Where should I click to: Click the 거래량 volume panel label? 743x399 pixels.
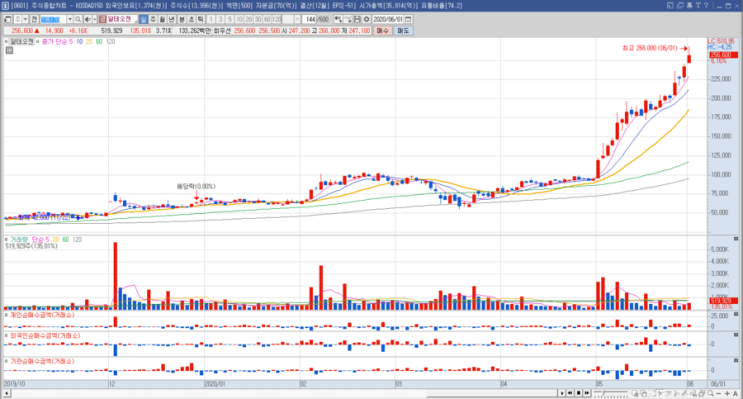click(19, 240)
